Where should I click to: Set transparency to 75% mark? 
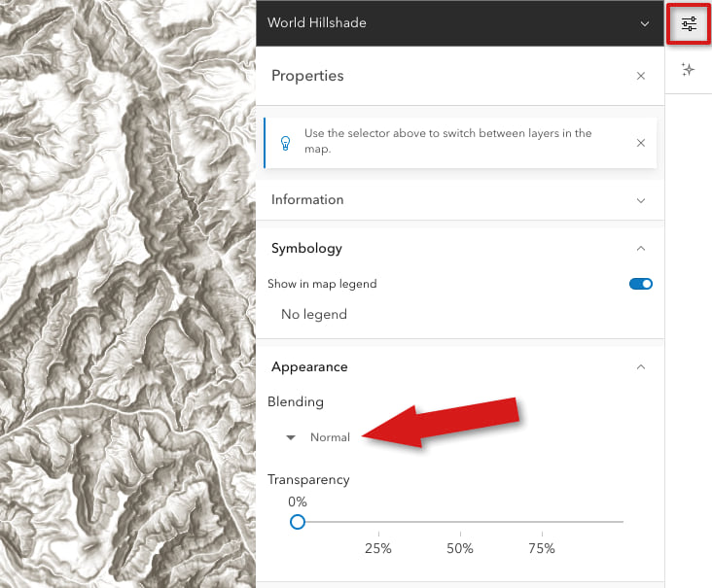(x=542, y=523)
